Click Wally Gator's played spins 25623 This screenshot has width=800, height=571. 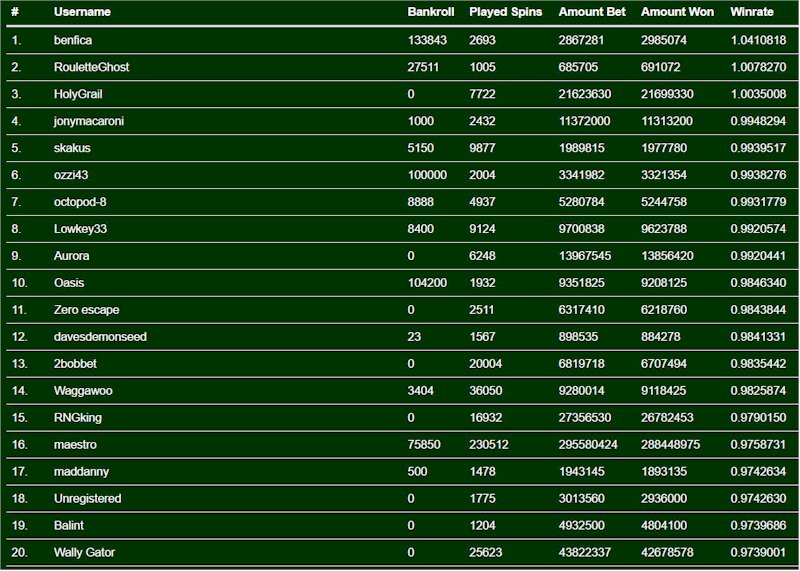click(486, 553)
